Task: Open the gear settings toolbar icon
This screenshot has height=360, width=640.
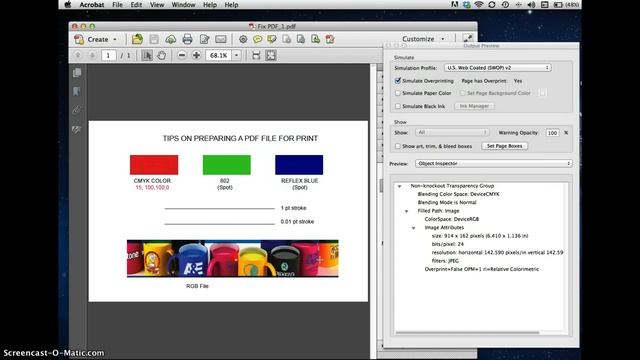Action: point(243,39)
